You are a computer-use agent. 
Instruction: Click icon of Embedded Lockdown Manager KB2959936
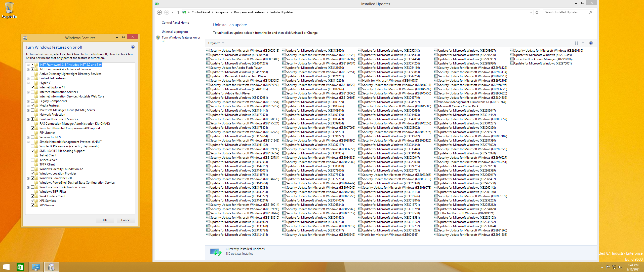click(x=512, y=59)
